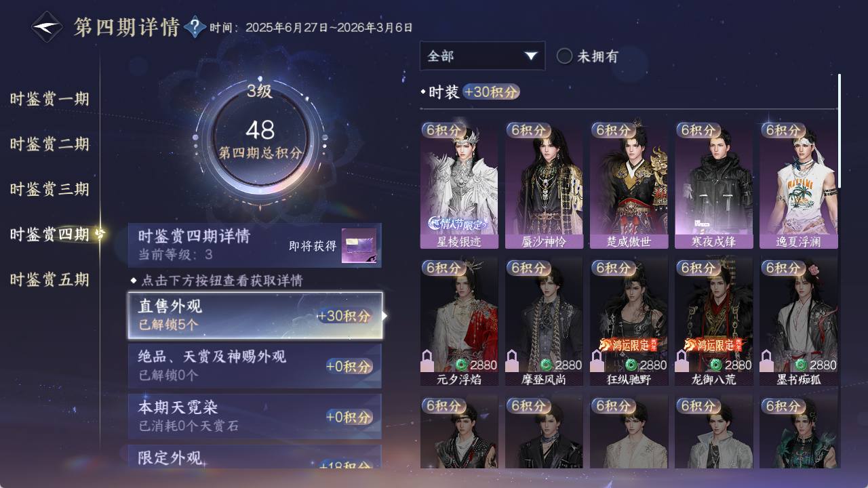The width and height of the screenshot is (868, 488).
Task: Click the lock icon on 墨书痴狐
Action: click(767, 360)
